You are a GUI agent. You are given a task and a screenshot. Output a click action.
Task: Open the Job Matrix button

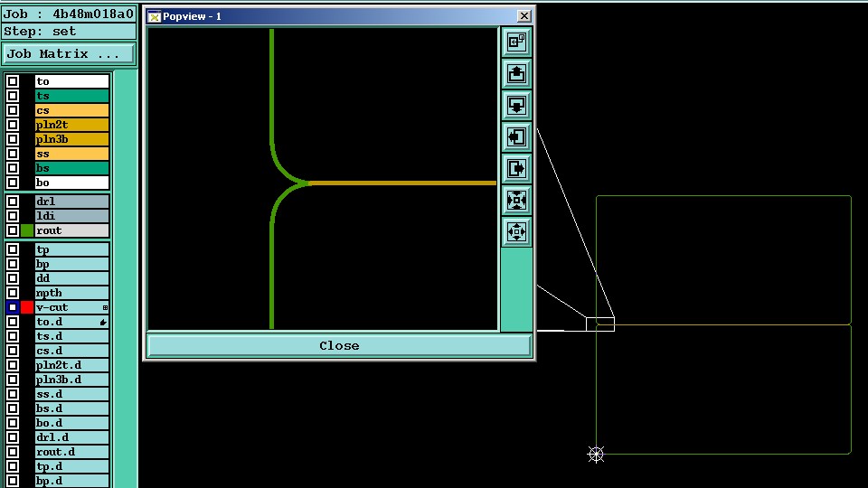(x=69, y=53)
